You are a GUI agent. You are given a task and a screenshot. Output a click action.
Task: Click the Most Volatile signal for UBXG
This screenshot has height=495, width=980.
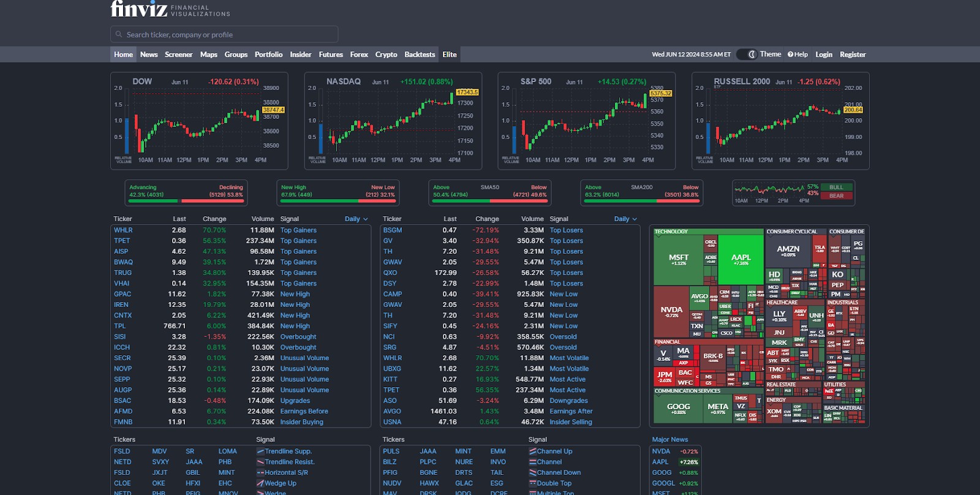click(x=569, y=369)
